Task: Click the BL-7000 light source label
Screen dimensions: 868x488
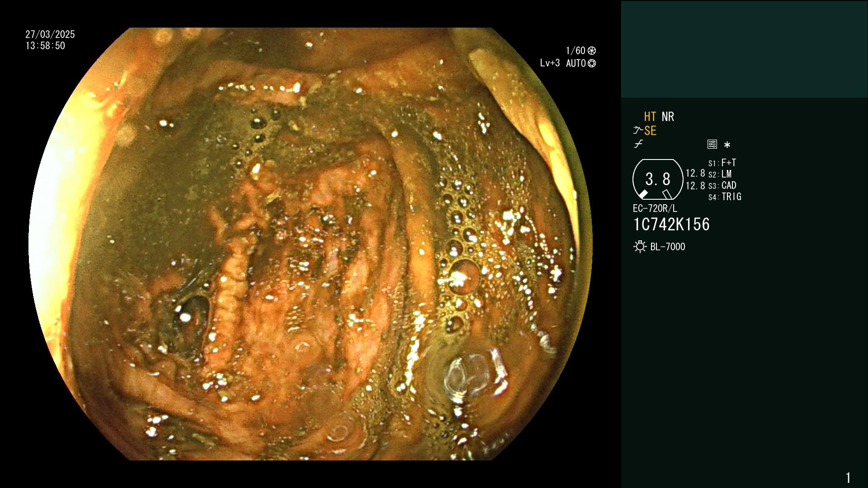Action: pos(668,247)
